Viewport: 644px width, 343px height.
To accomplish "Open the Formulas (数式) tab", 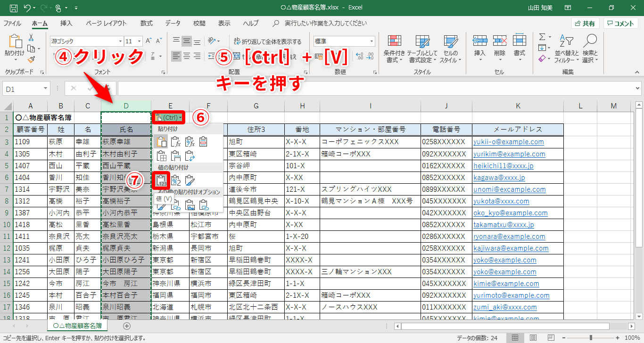I will pyautogui.click(x=146, y=23).
